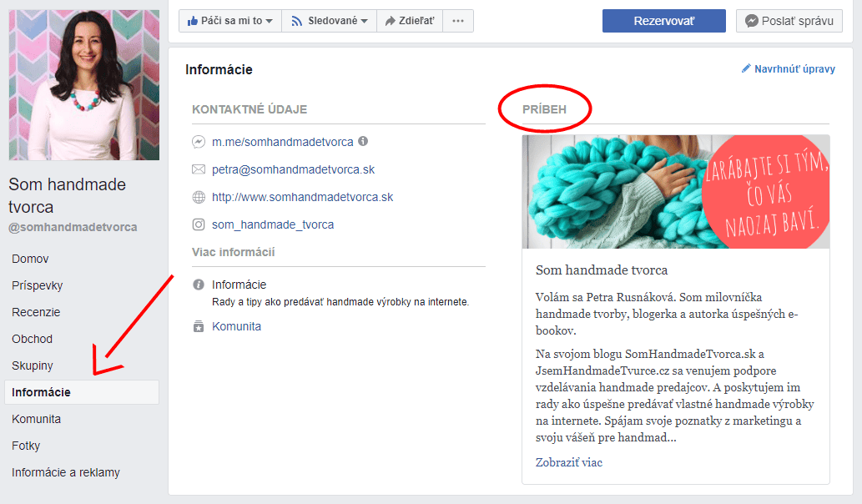Click the Viac informácií heading
The image size is (862, 504).
point(233,252)
